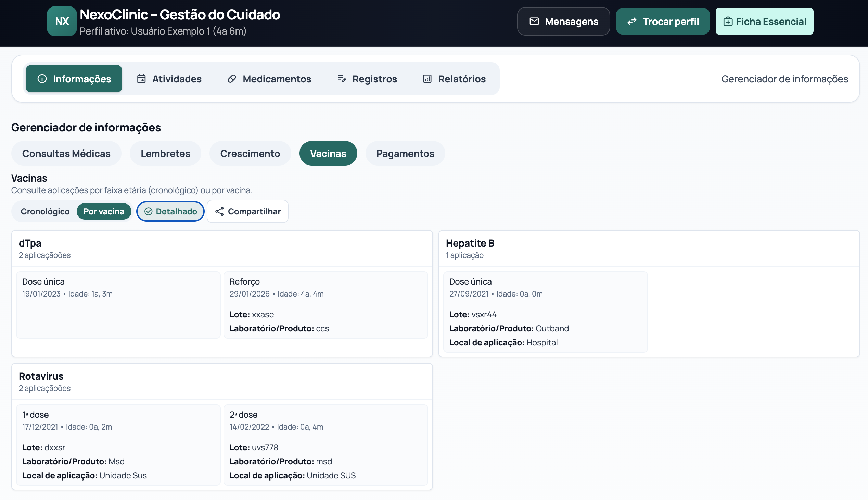The height and width of the screenshot is (500, 868).
Task: Click the date 14/02/2022 • Idade: 0a, 4m
Action: pos(276,427)
